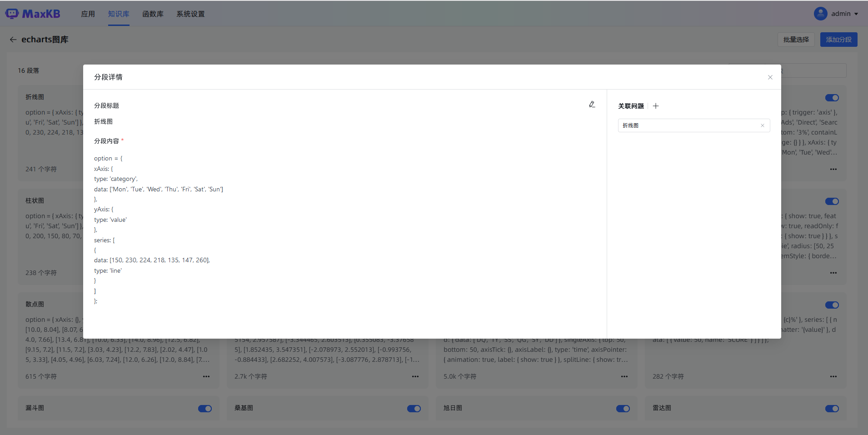
Task: Switch to the 应用 section
Action: point(88,14)
